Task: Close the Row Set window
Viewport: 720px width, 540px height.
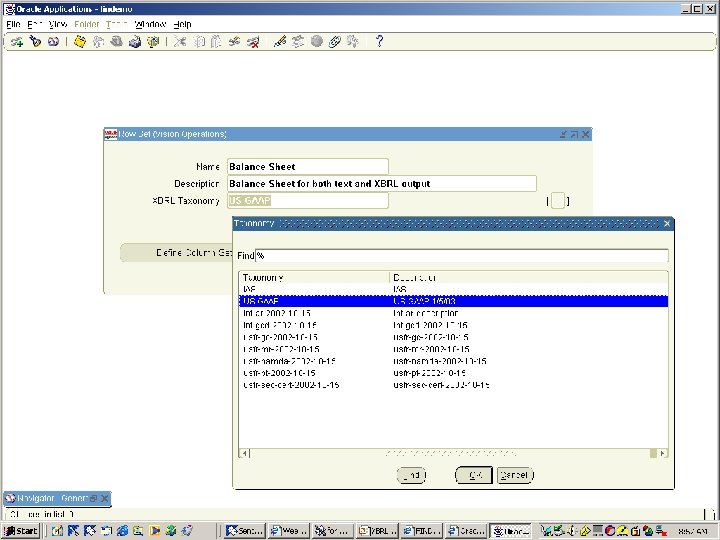Action: 585,134
